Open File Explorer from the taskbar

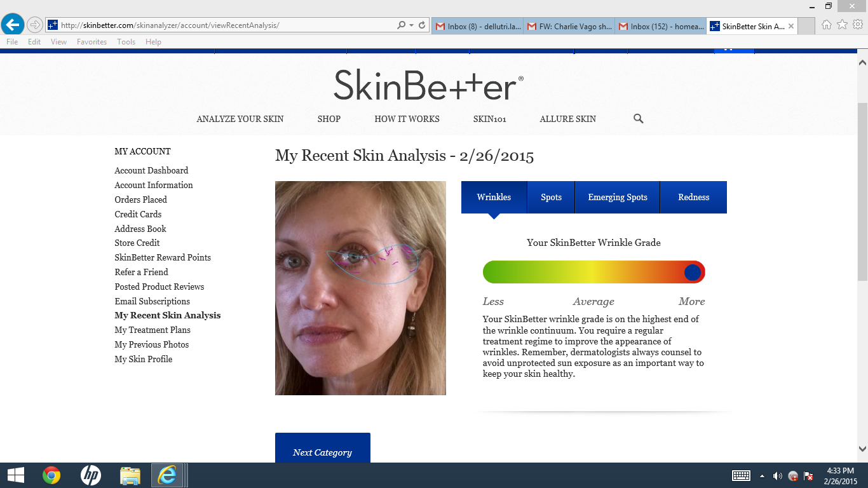tap(130, 475)
